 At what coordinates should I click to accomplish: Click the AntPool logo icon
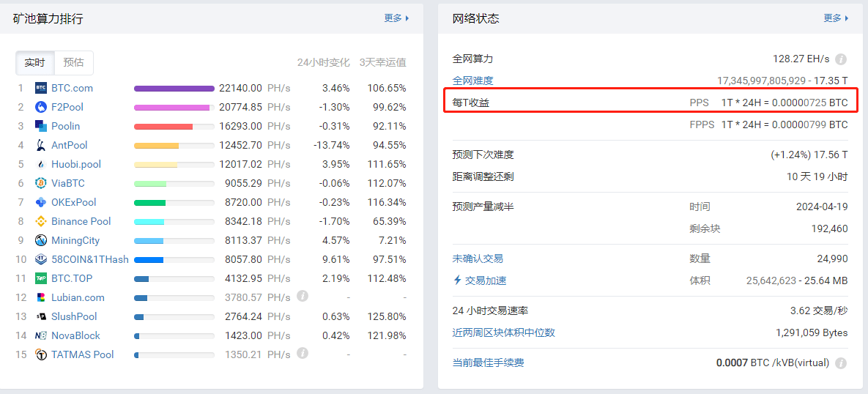click(x=41, y=145)
